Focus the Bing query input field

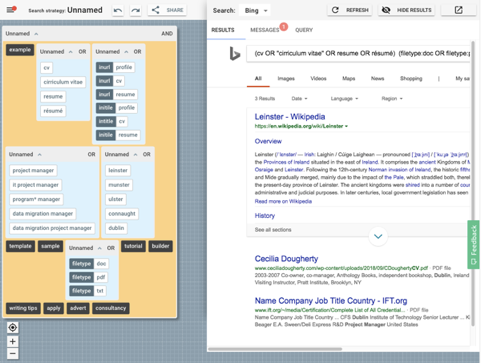(x=359, y=53)
